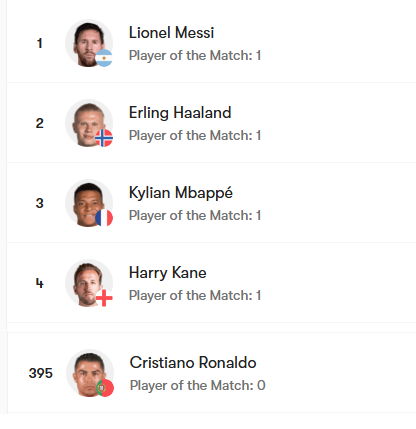Select Messi's Player of the Match stat
The image size is (416, 429).
coord(195,55)
